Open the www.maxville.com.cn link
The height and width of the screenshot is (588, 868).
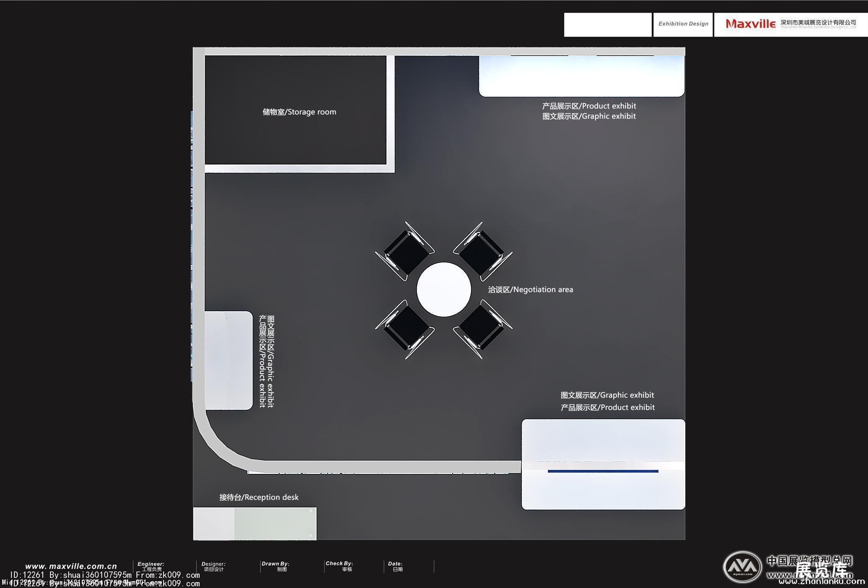coord(71,566)
